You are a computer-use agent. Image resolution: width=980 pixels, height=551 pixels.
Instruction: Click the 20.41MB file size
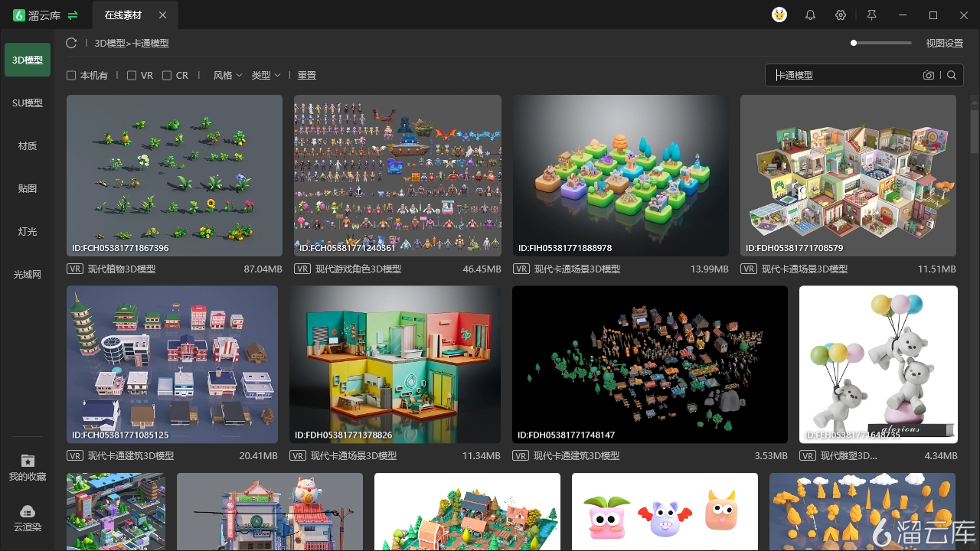(x=259, y=456)
